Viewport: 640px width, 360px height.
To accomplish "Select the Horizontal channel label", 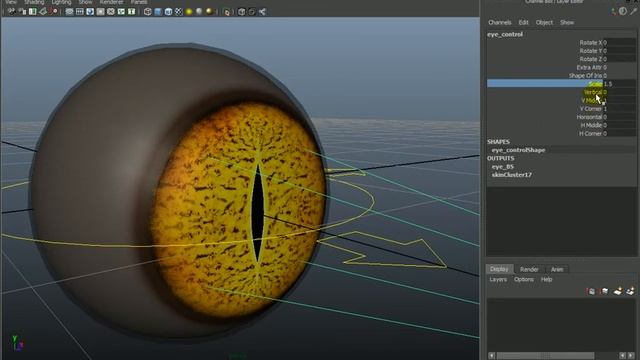I will pos(589,117).
